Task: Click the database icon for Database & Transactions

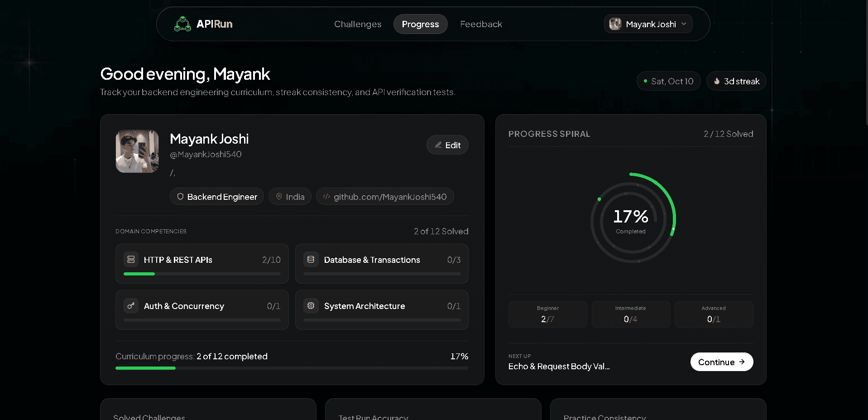Action: (311, 259)
